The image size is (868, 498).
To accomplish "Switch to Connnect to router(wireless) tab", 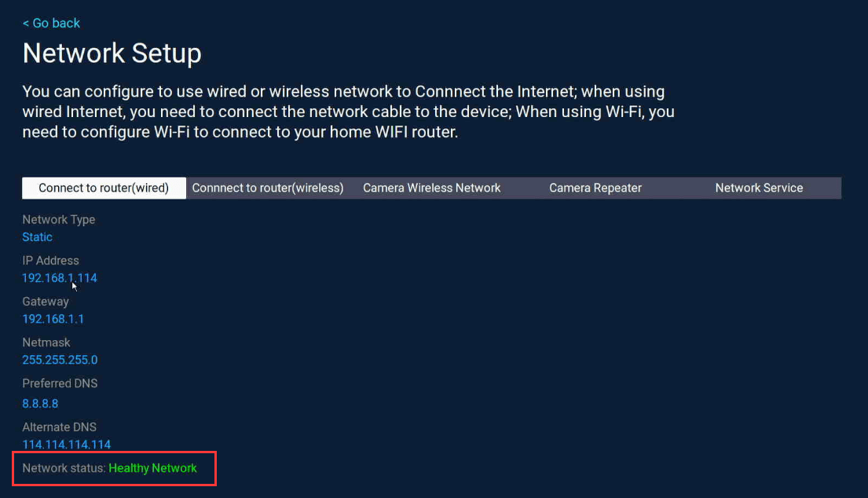I will (268, 188).
